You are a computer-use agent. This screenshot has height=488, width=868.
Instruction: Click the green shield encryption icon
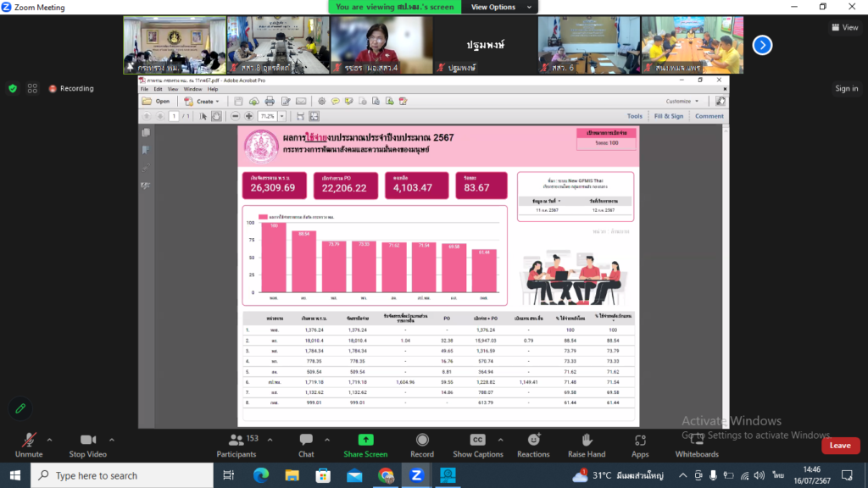tap(13, 88)
